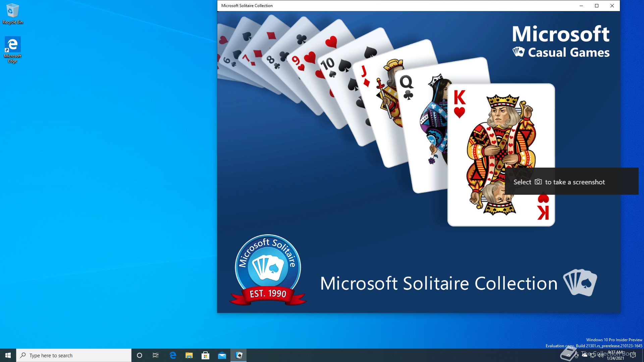Open the clock showing 9:37 AM
644x362 pixels.
(x=615, y=355)
